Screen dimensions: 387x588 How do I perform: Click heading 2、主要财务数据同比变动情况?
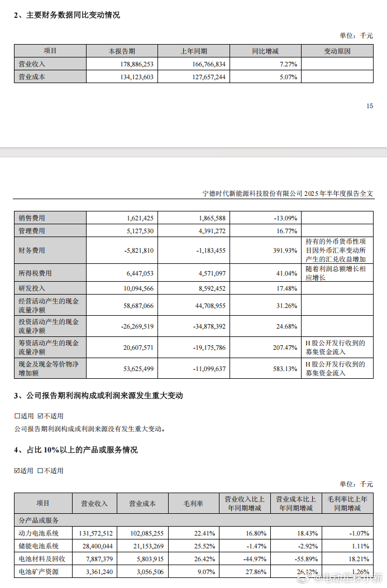click(67, 15)
